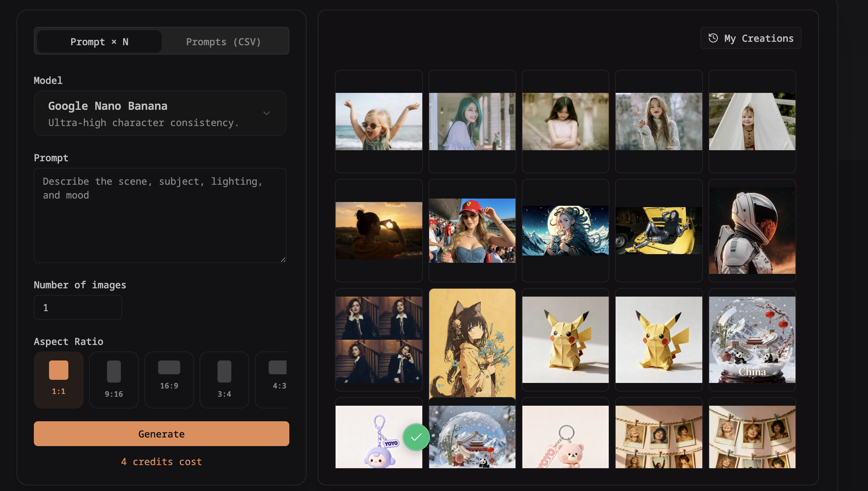Open the green-haired woman image
The width and height of the screenshot is (868, 491).
tap(472, 122)
